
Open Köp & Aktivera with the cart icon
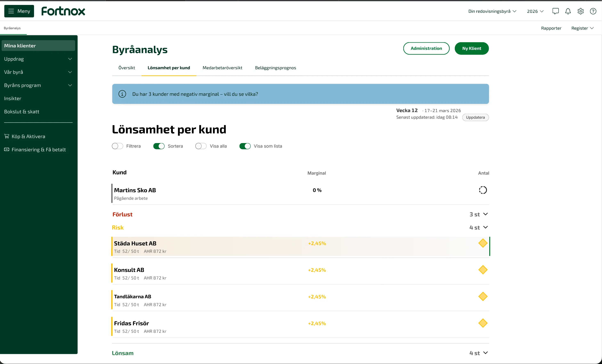point(25,136)
